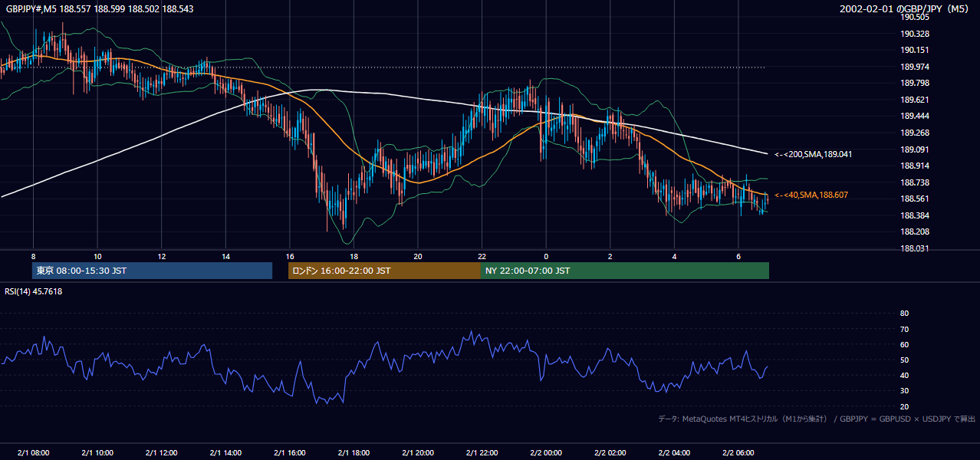Click hour tick 14 under the price chart

225,256
